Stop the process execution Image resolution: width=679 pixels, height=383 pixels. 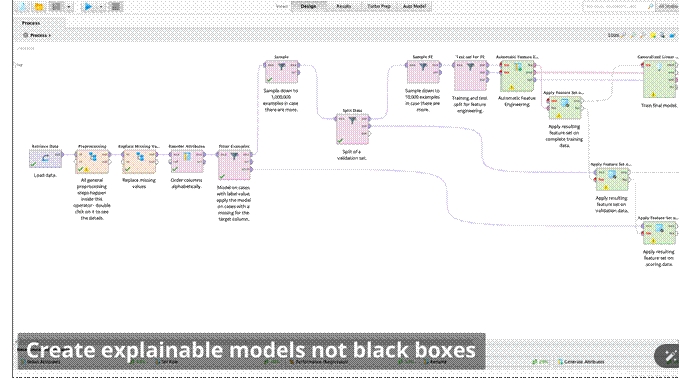click(116, 7)
